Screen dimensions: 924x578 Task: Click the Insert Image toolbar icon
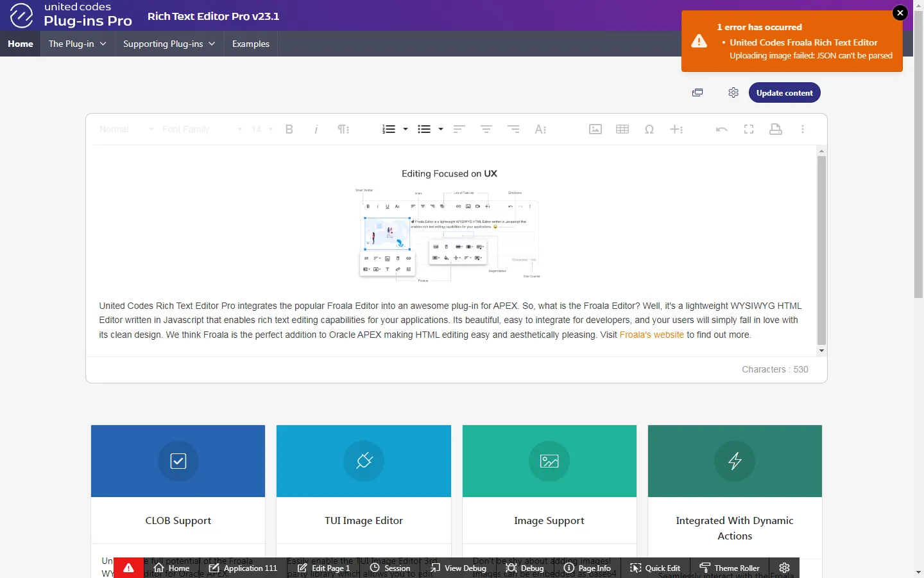(595, 129)
